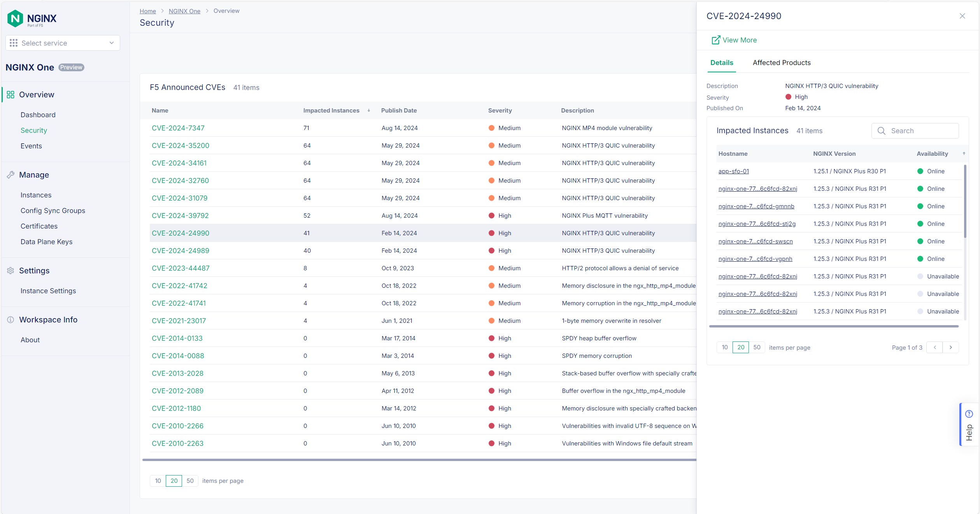Open CVE-2010-2263 details
This screenshot has height=514, width=980.
pos(177,444)
